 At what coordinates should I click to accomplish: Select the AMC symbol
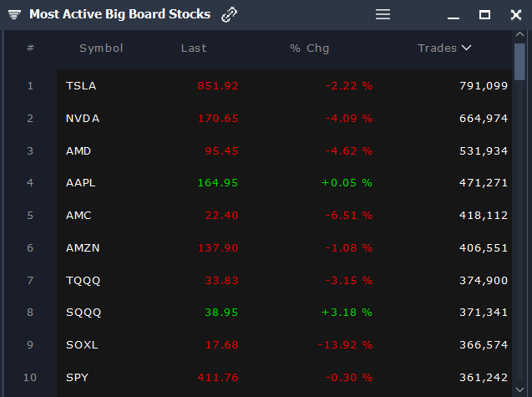(79, 216)
